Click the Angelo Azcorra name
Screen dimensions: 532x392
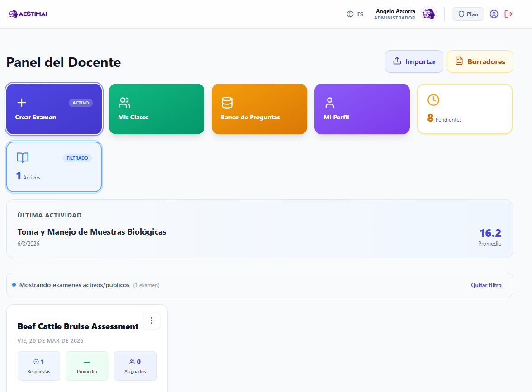click(x=395, y=11)
